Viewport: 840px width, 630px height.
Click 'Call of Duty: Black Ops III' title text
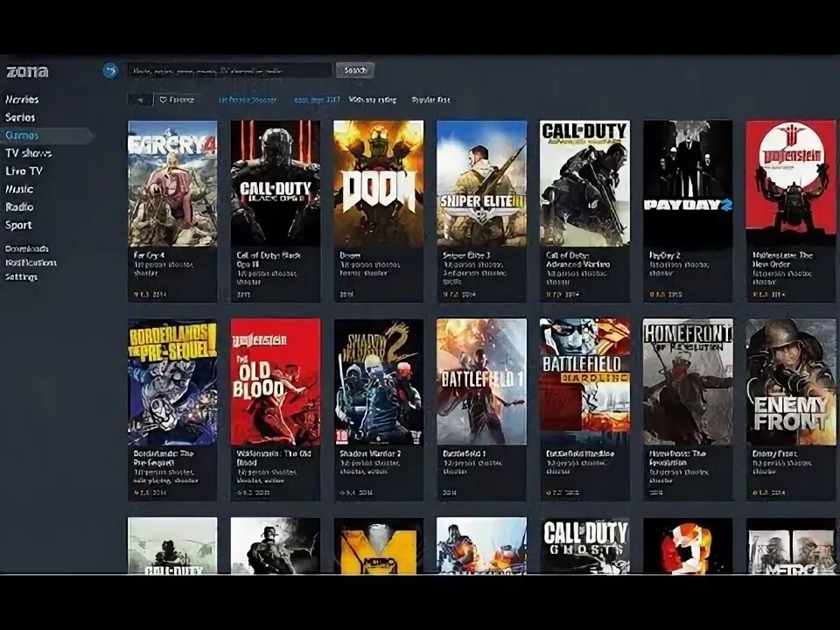tap(269, 260)
